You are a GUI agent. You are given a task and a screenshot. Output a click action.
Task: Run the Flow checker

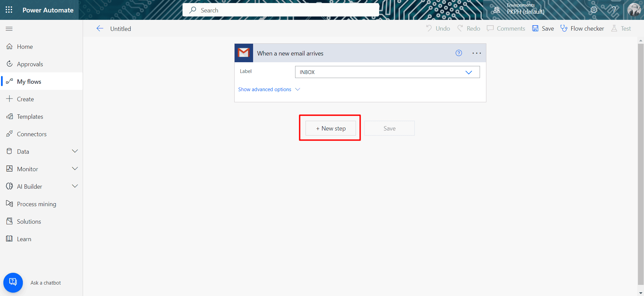click(582, 29)
